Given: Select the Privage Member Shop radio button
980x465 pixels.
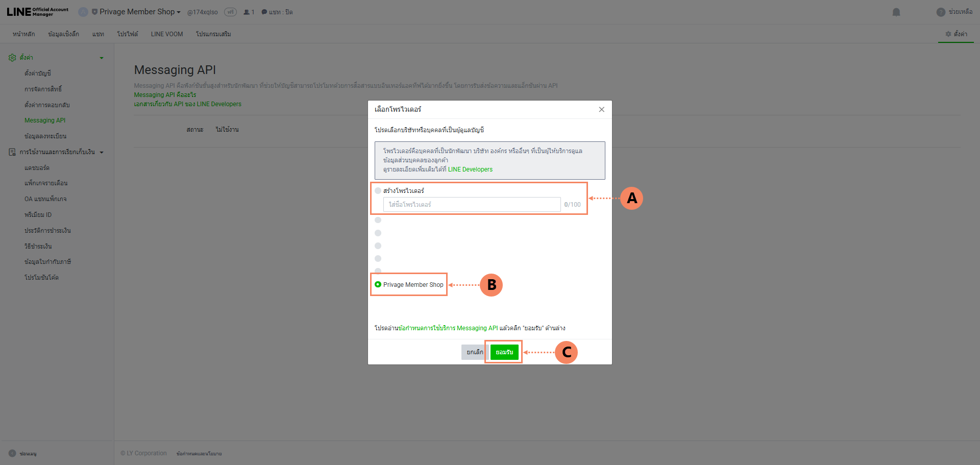Looking at the screenshot, I should pyautogui.click(x=378, y=285).
